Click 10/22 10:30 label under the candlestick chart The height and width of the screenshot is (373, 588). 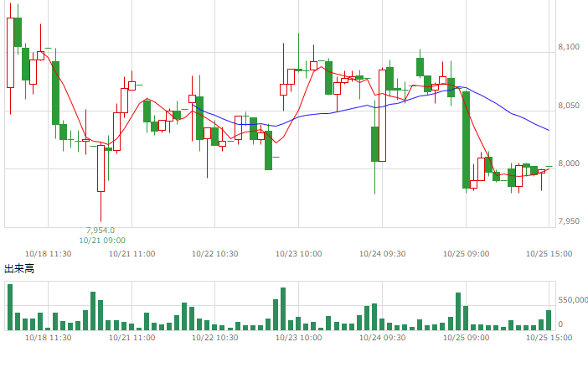pos(215,254)
